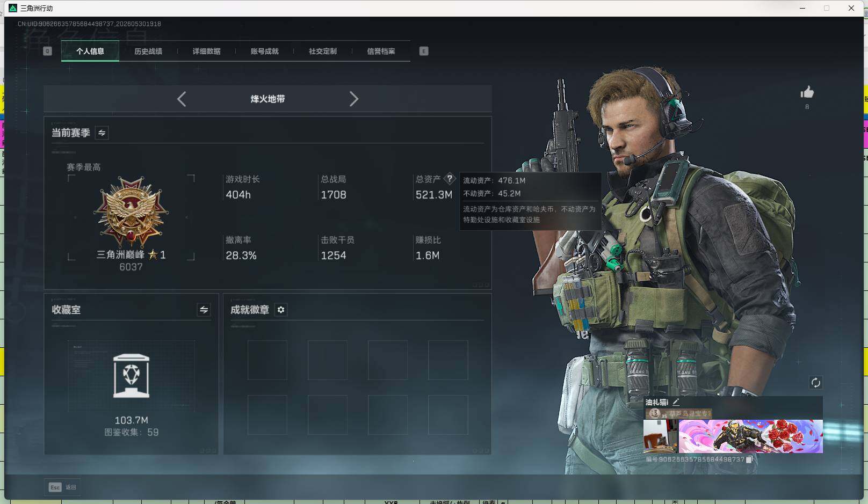Click the 赛季最高 label
Screen dimensions: 868x504
click(83, 167)
